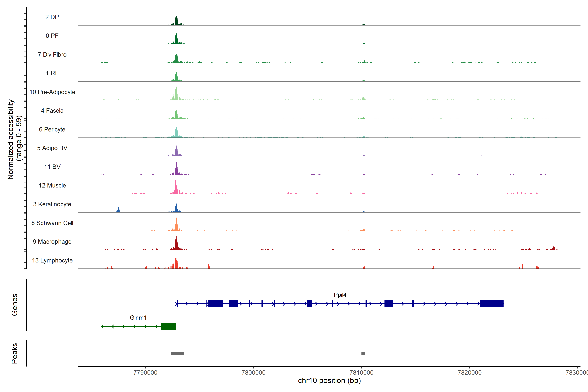This screenshot has width=588, height=392.
Task: Click the Ppil4 gene label
Action: 340,295
